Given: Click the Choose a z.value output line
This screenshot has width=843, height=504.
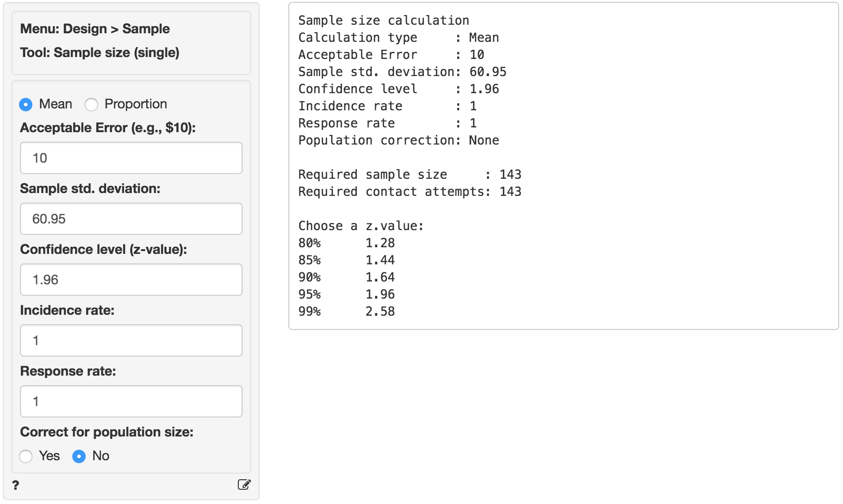Looking at the screenshot, I should point(361,226).
